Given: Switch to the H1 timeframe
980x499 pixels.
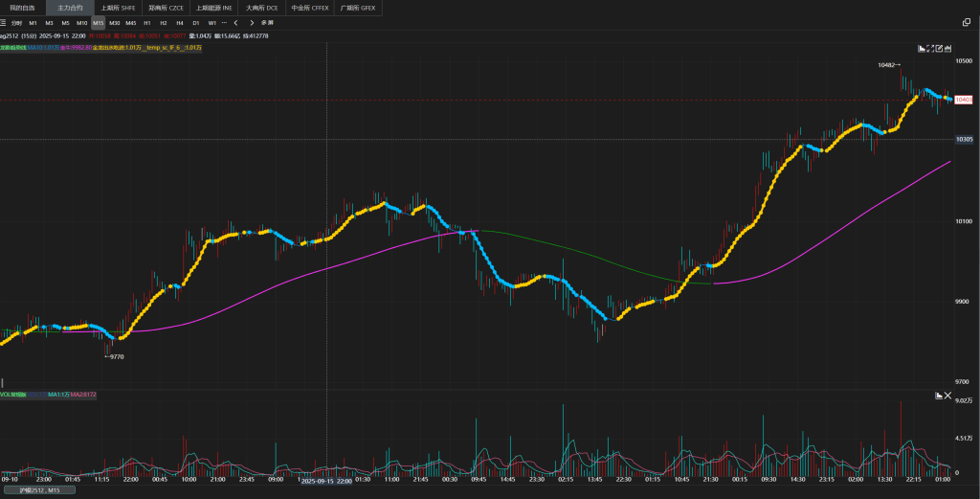Looking at the screenshot, I should pos(147,22).
